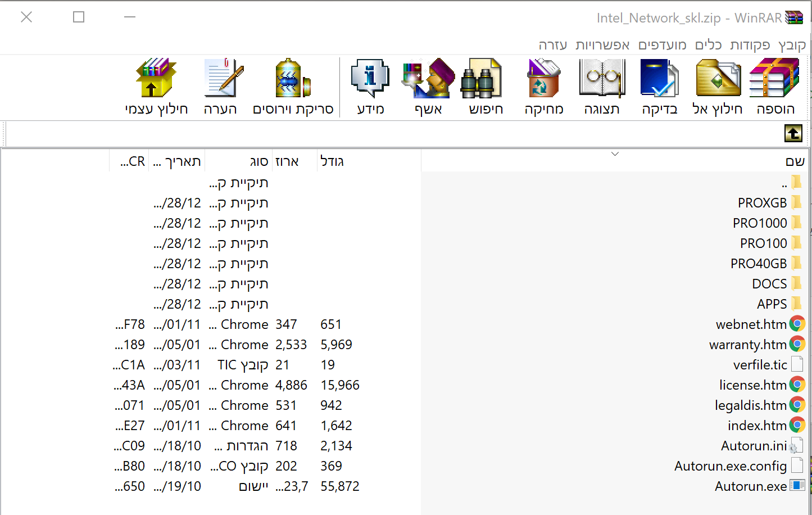812x515 pixels.
Task: Click the DOCS folder icon
Action: click(796, 283)
